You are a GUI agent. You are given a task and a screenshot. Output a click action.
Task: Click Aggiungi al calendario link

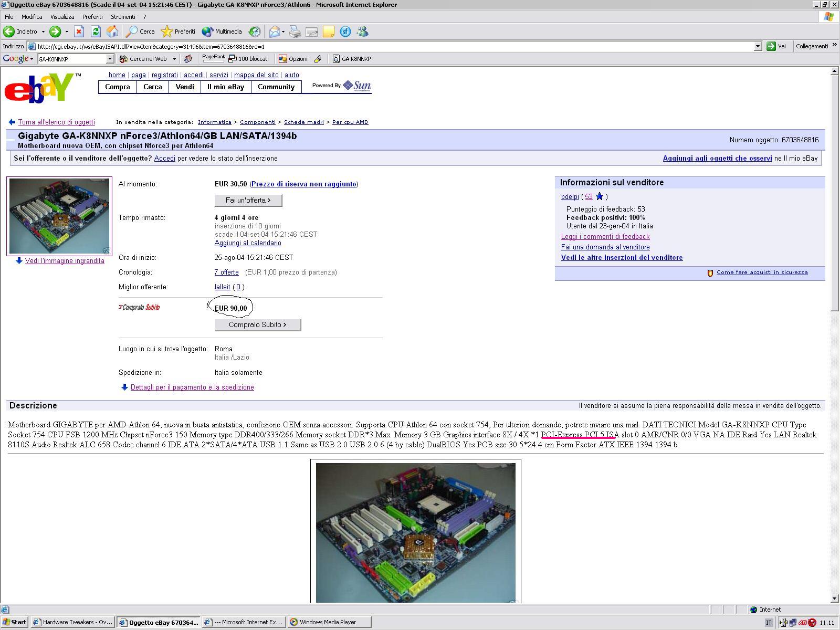point(248,243)
